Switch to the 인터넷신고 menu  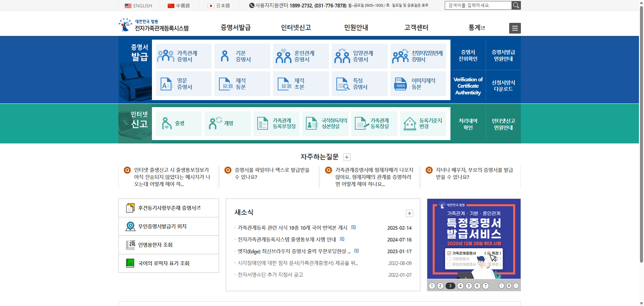(296, 28)
